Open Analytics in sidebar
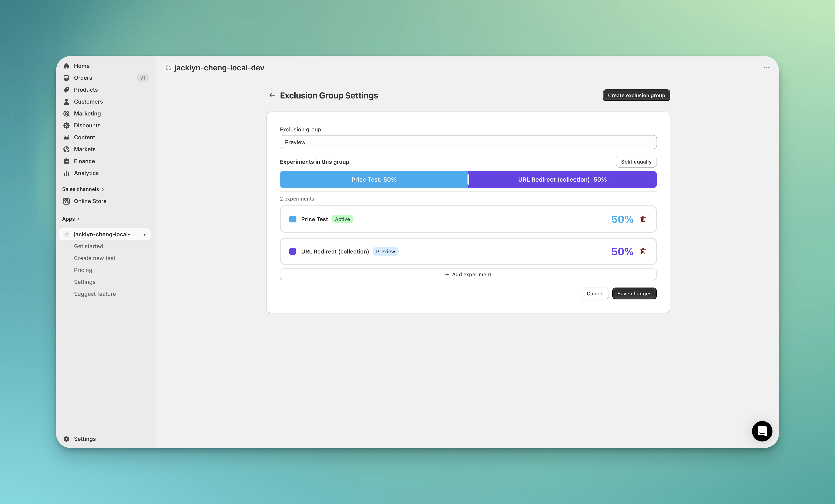 click(105, 173)
